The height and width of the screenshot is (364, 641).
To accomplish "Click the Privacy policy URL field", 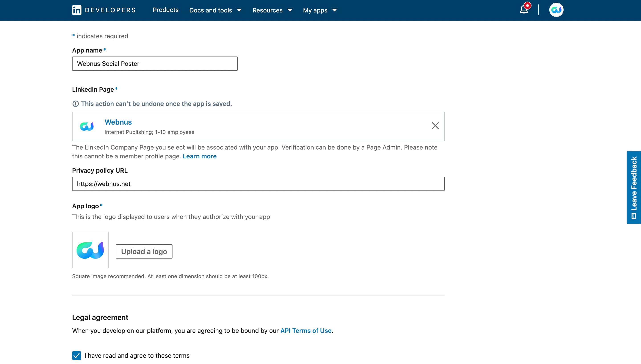I will pyautogui.click(x=258, y=184).
